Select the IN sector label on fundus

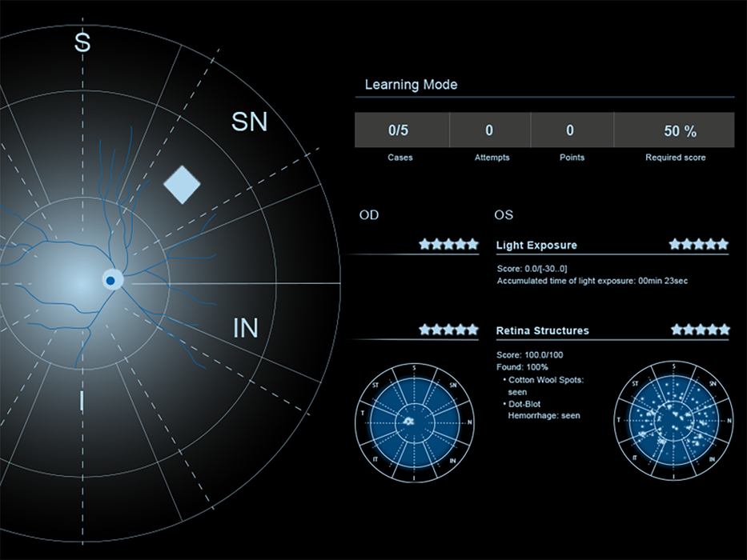245,327
